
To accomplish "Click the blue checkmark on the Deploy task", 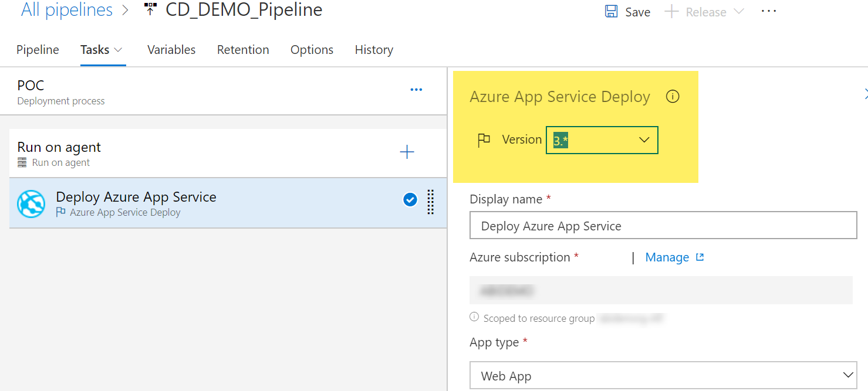I will [410, 200].
